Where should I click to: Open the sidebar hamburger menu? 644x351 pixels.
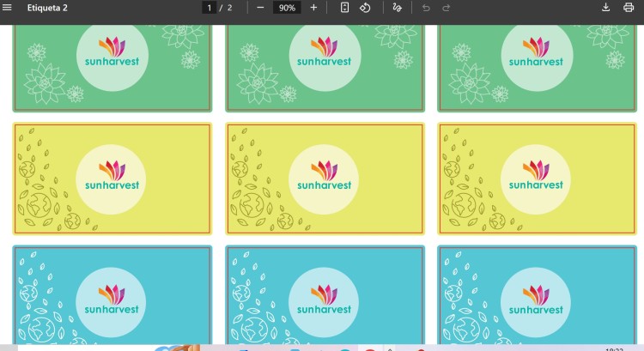coord(7,8)
